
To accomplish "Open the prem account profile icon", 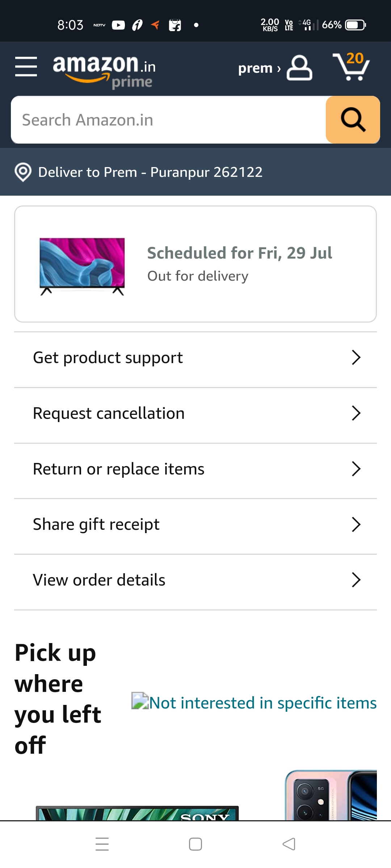I will click(x=299, y=68).
